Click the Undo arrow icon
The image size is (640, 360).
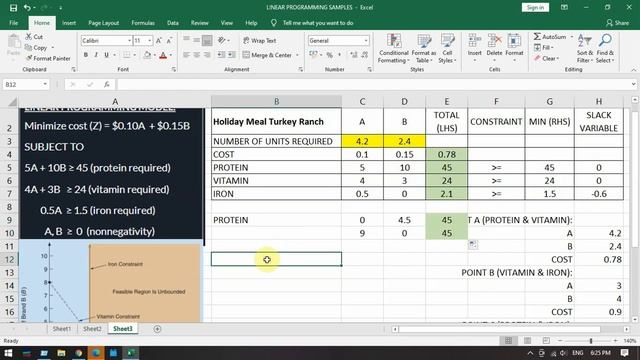click(27, 7)
